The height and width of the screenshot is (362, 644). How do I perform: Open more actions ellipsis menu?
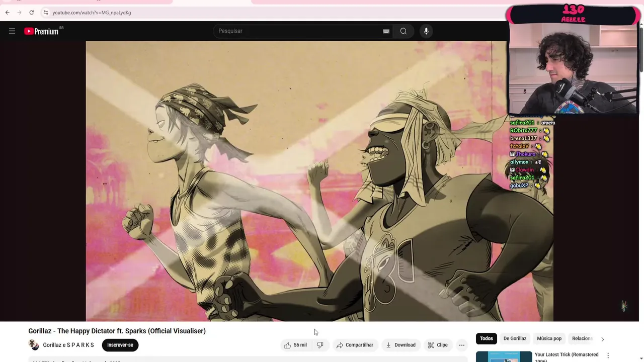pos(462,345)
